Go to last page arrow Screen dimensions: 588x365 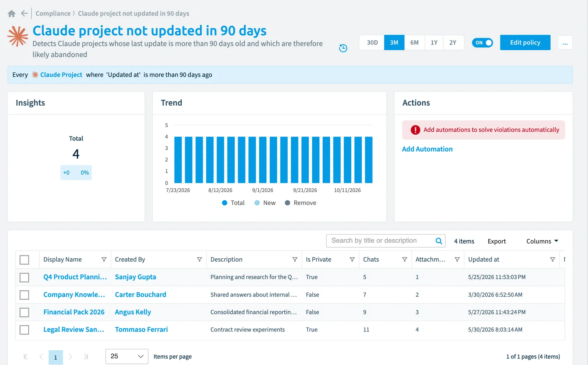(x=86, y=357)
